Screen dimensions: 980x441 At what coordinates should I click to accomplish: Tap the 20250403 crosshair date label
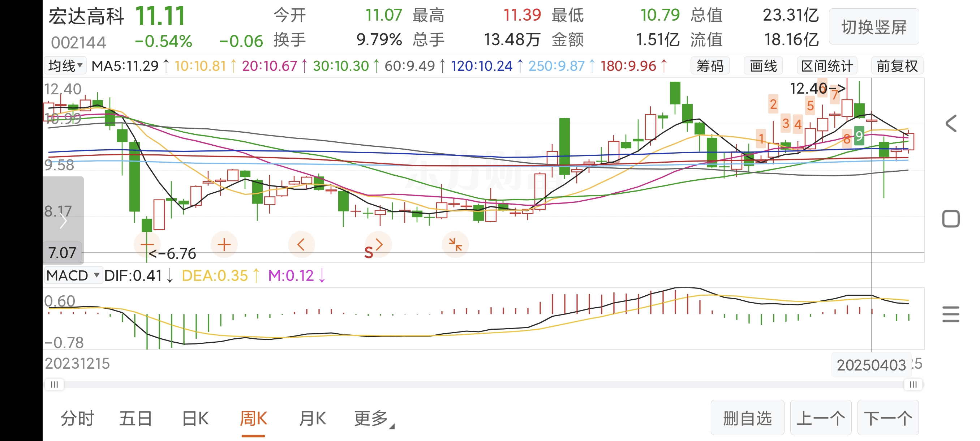[871, 365]
